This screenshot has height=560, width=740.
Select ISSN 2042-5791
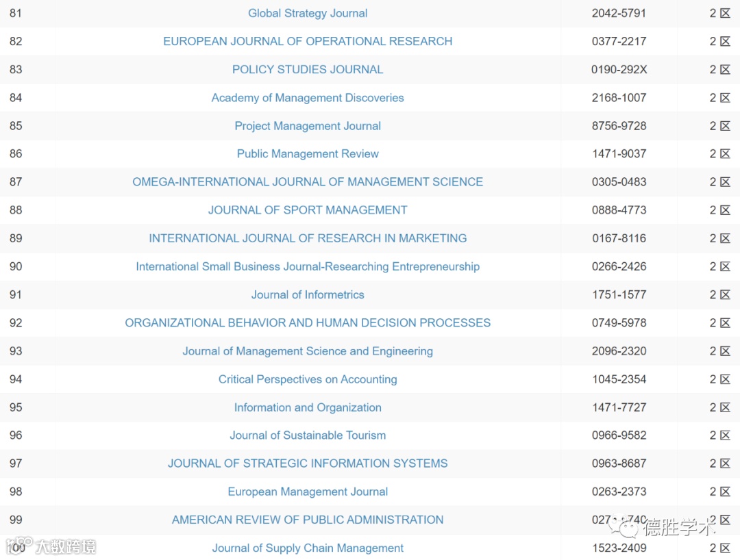(619, 13)
